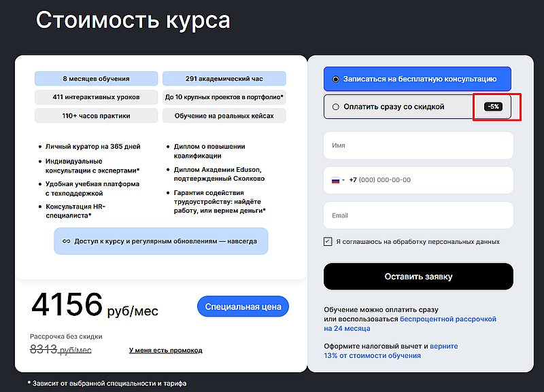This screenshot has height=392, width=544.
Task: Click the highlighted -5% discount badge
Action: (492, 107)
